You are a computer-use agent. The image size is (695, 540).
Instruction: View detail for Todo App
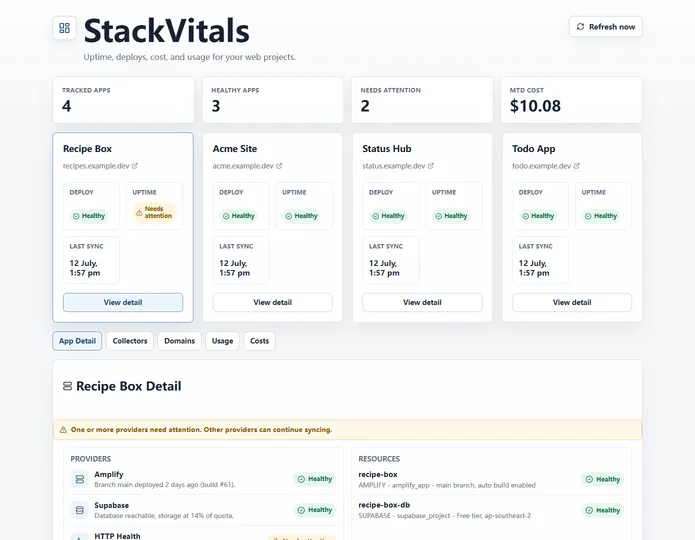pos(572,302)
